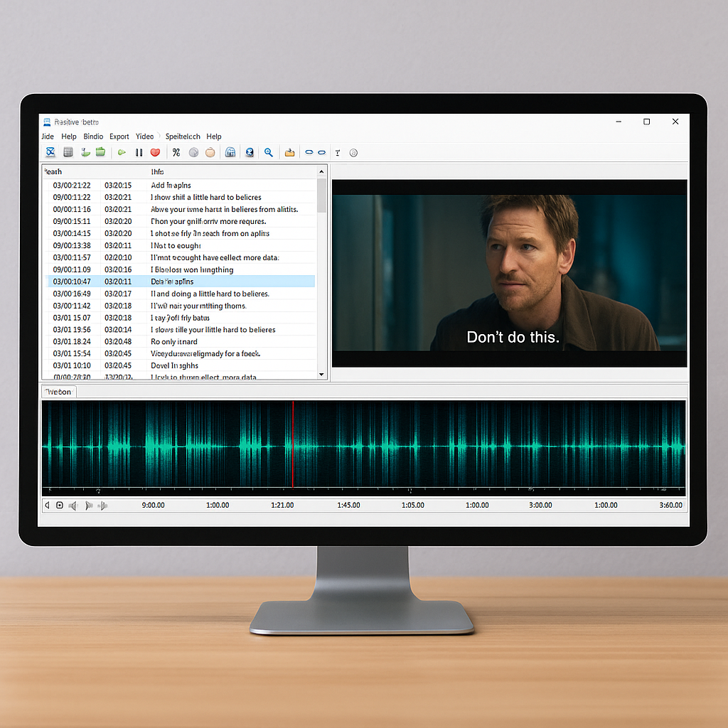Click the 1:45.00 timeline label

point(348,505)
